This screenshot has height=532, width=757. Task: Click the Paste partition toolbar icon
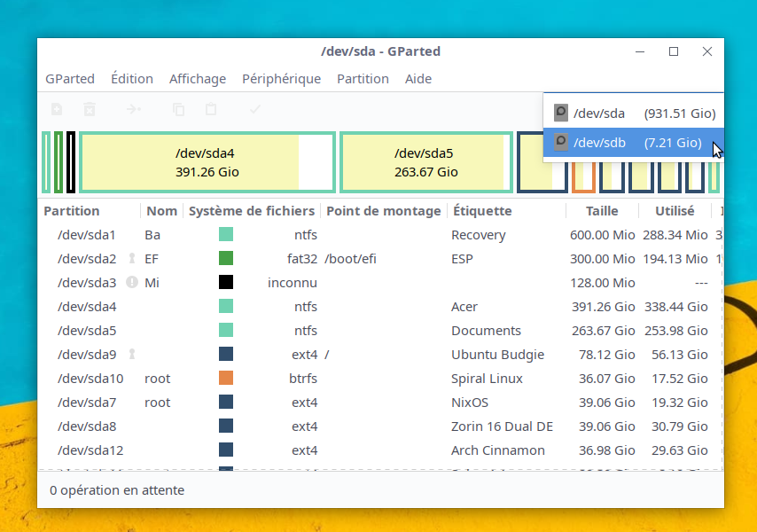211,109
